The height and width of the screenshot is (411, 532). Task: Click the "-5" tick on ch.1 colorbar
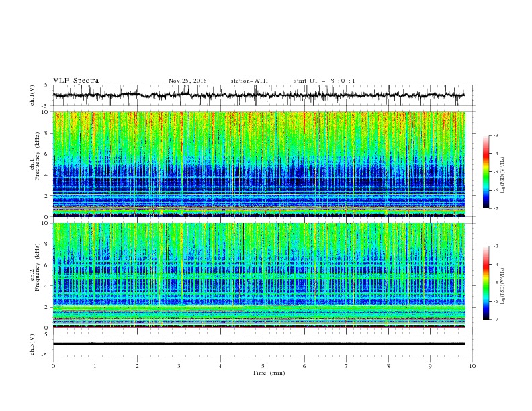(496, 172)
